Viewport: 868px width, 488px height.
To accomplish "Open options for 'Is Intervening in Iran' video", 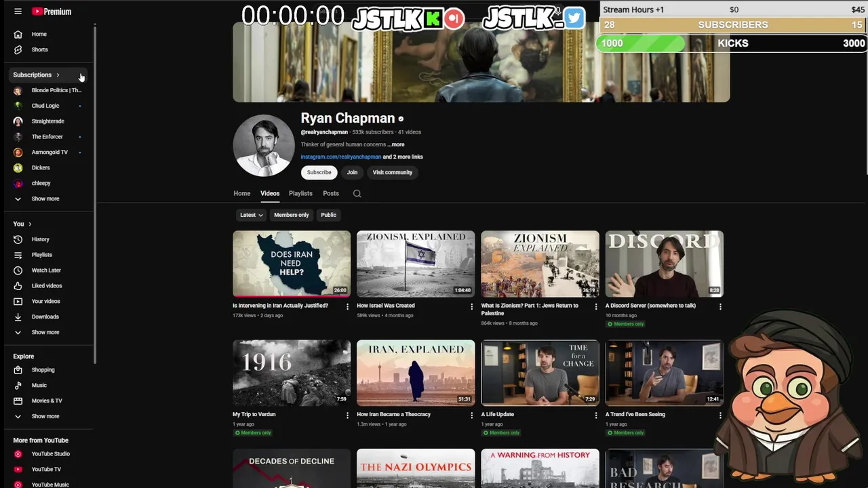I will 347,306.
